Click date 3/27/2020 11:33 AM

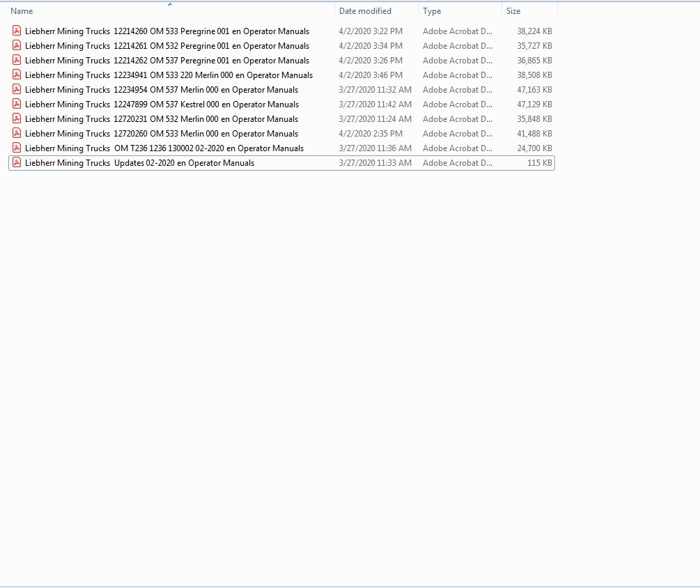(x=375, y=163)
